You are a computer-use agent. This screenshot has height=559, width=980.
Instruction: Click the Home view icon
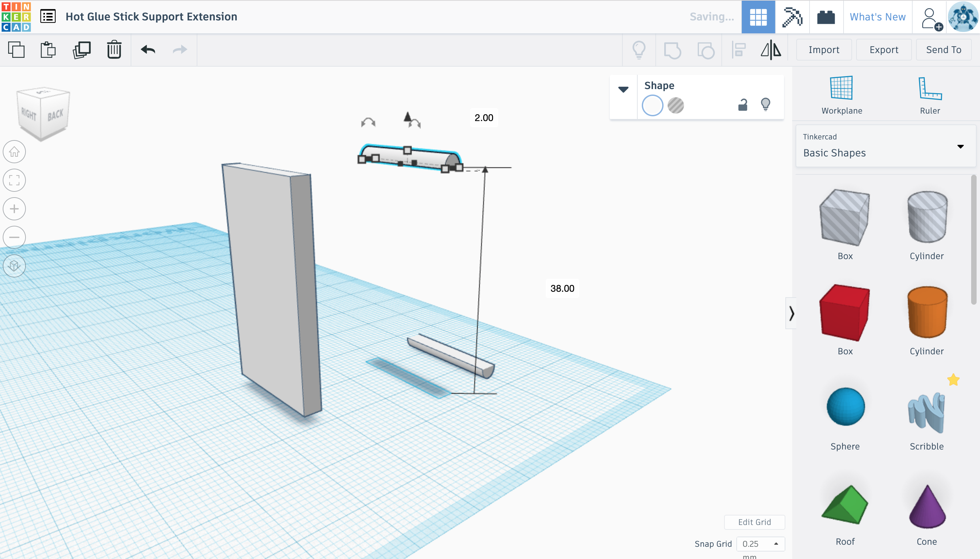[x=14, y=152]
